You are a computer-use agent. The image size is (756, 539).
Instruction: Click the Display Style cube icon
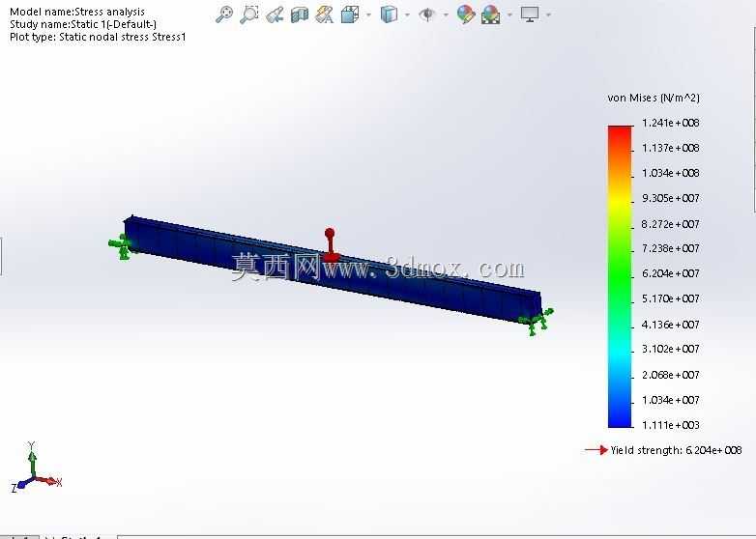[389, 14]
